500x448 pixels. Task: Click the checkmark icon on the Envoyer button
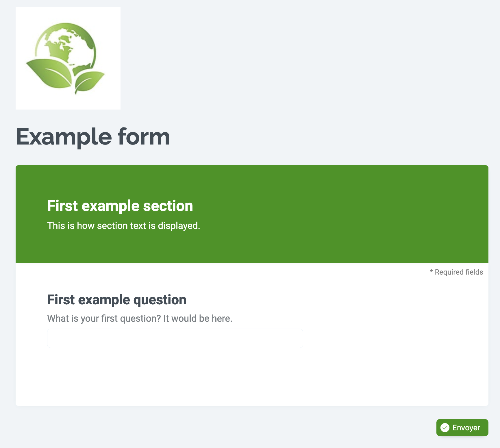click(445, 427)
